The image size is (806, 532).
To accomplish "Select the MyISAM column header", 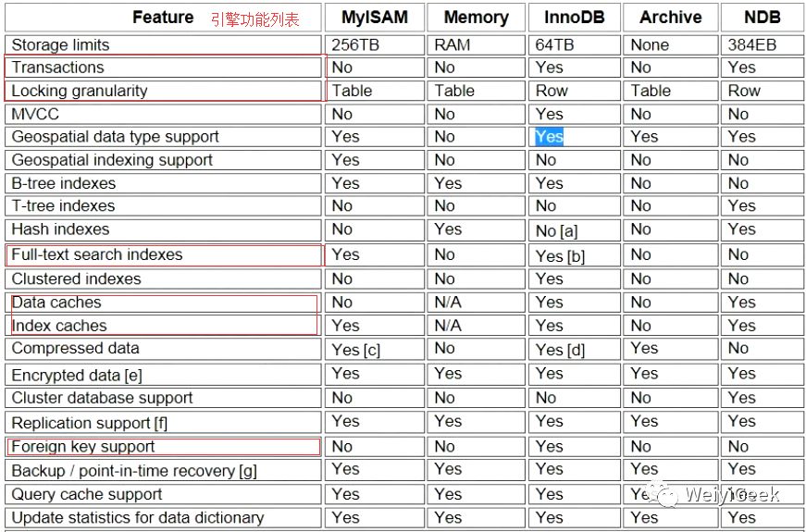I will [375, 17].
